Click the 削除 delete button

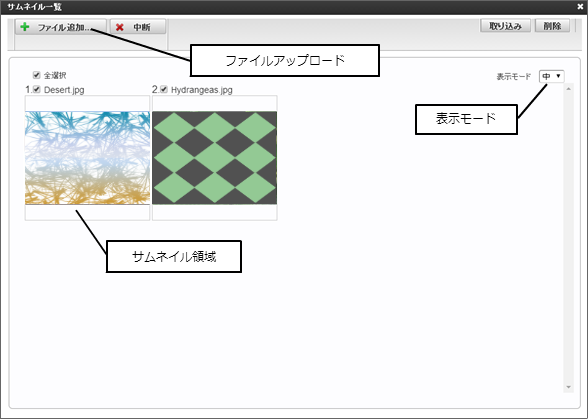coord(552,26)
